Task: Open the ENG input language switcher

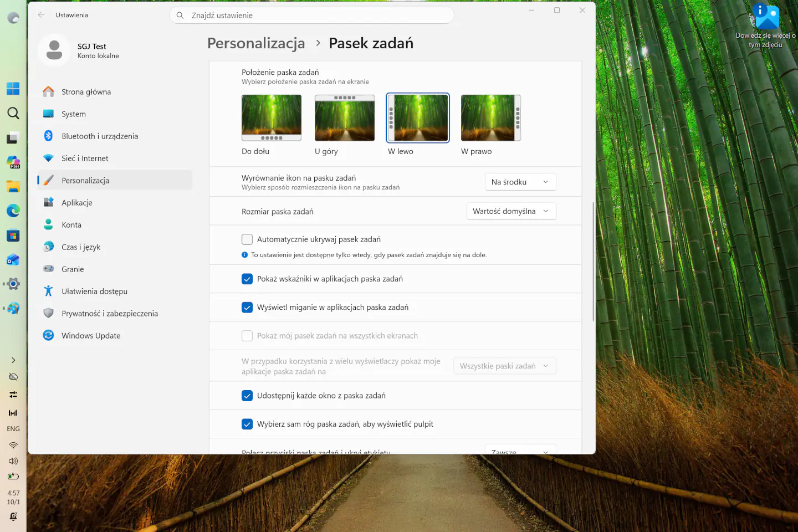Action: click(13, 429)
